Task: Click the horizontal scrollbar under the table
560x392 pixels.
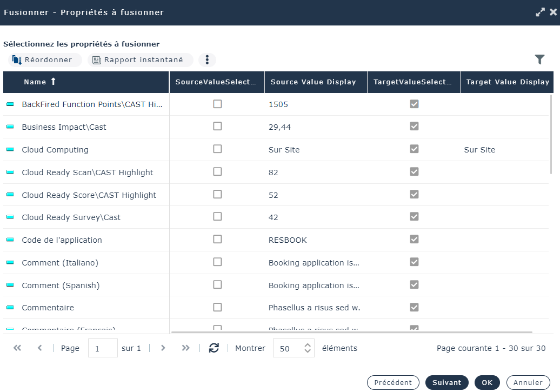Action: (x=351, y=332)
